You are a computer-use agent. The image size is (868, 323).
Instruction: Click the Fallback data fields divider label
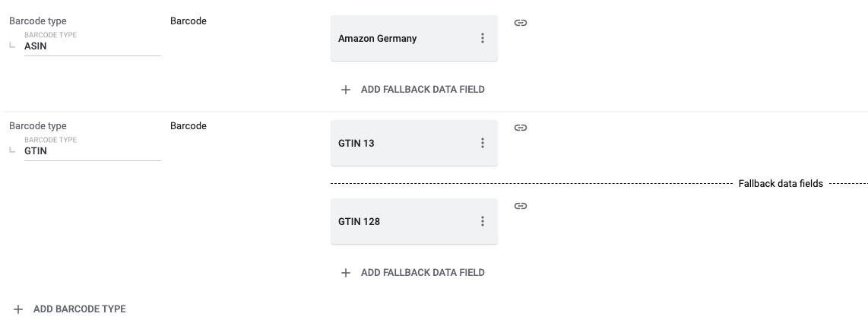[x=781, y=184]
